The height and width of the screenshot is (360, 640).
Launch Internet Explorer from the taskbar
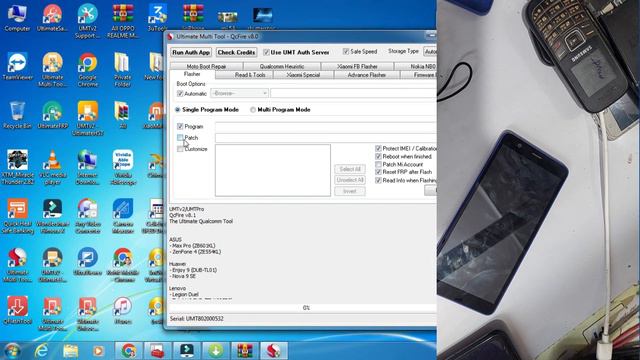[x=42, y=351]
